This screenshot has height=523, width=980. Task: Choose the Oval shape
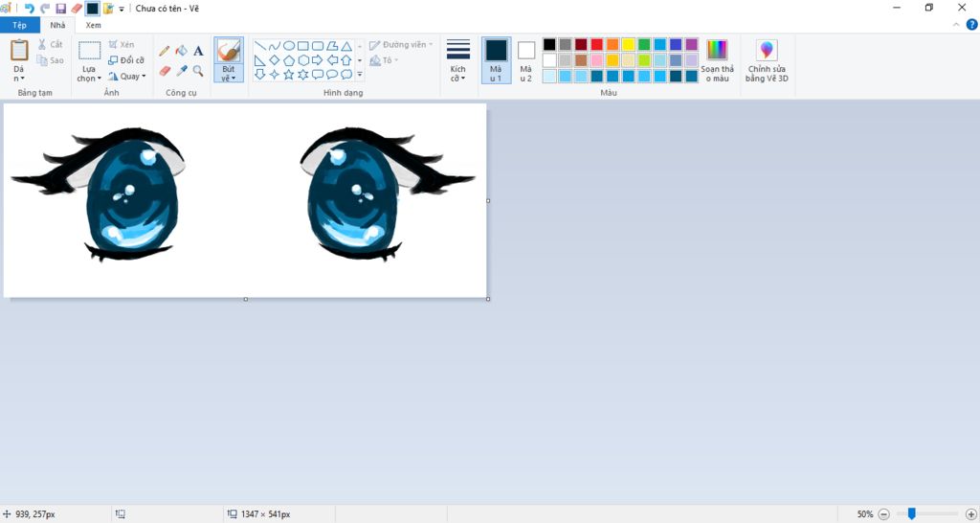point(289,46)
